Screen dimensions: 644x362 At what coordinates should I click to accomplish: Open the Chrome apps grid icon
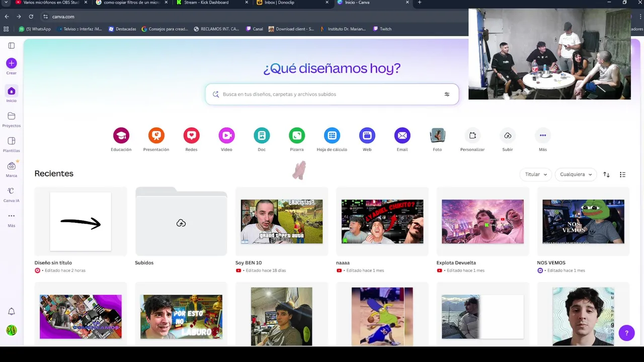coord(6,29)
